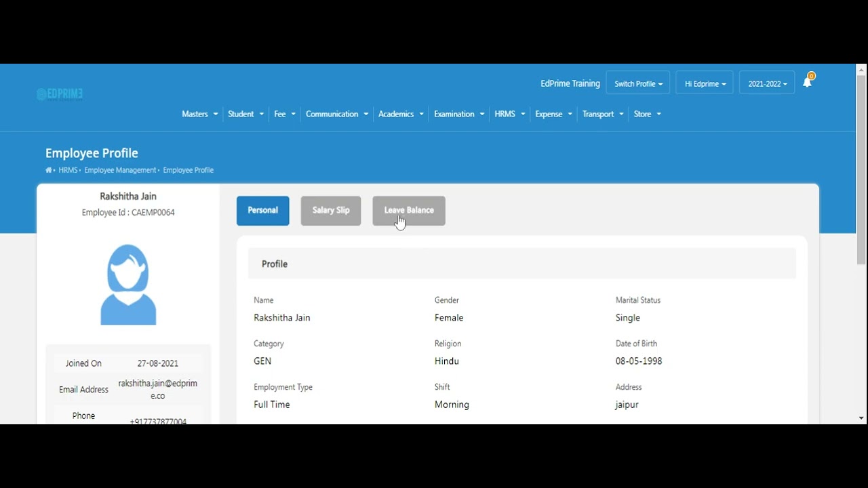Click Shift value Morning
Image resolution: width=868 pixels, height=488 pixels.
(x=452, y=405)
